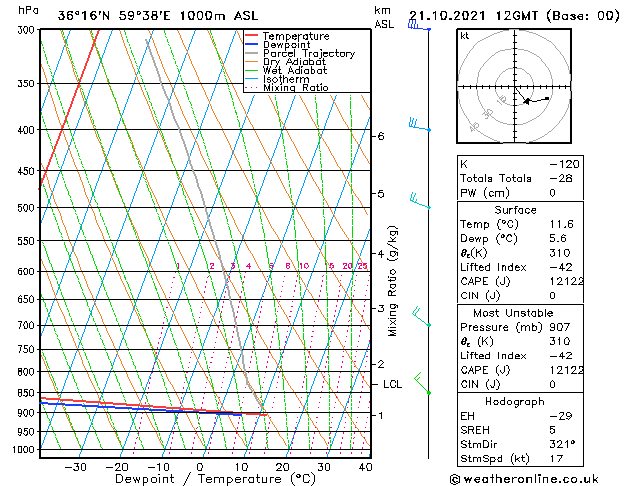This screenshot has width=629, height=486.
Task: Select the Dry Adiabat legend label
Action: click(294, 62)
